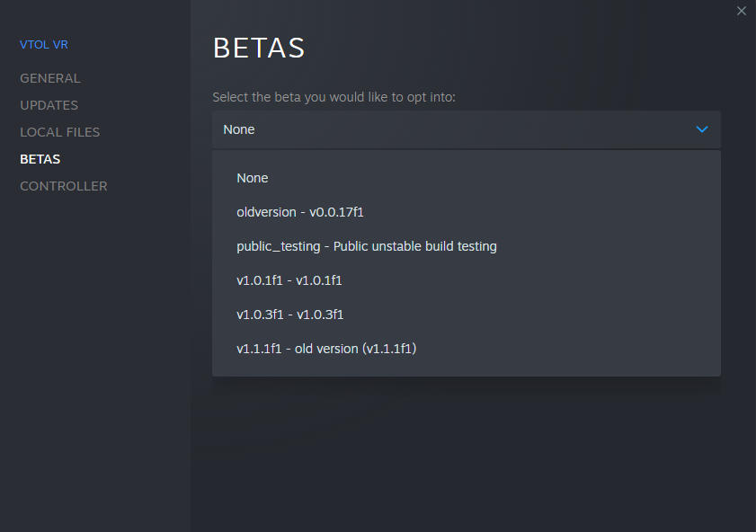The image size is (756, 532).
Task: Select the v1.1.1f1 old version entry
Action: point(326,349)
